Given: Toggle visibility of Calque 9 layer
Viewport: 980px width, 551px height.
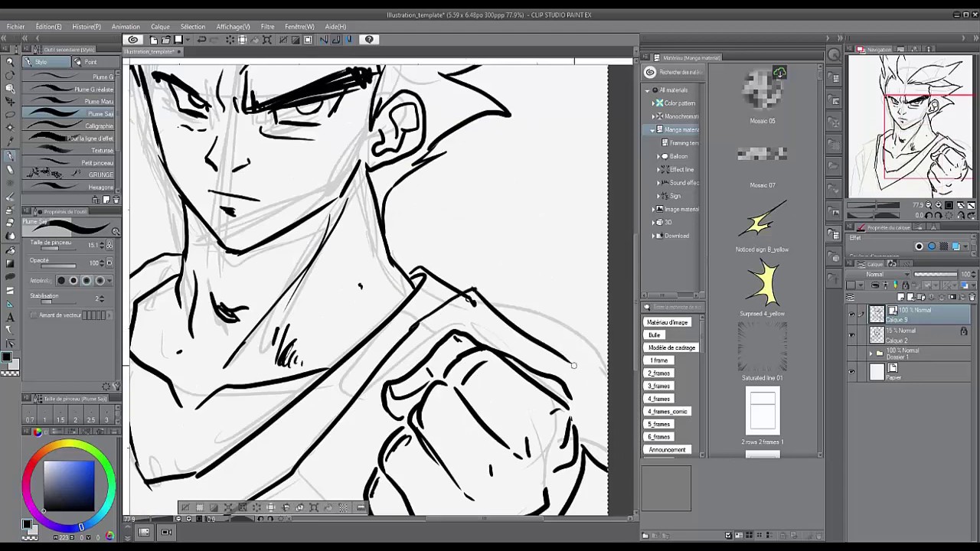Looking at the screenshot, I should tap(851, 314).
